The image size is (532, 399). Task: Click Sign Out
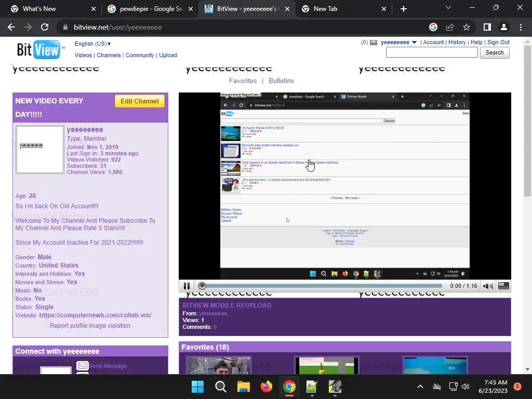(x=498, y=43)
